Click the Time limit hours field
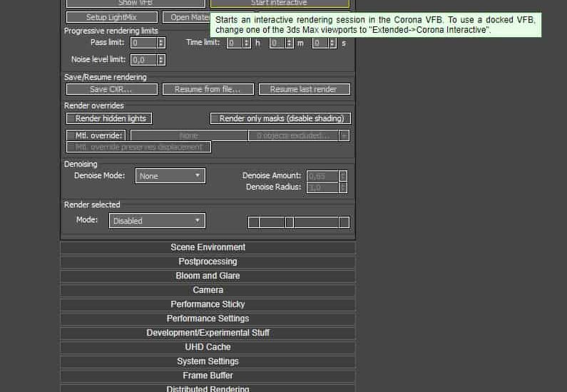567x392 pixels. click(235, 43)
